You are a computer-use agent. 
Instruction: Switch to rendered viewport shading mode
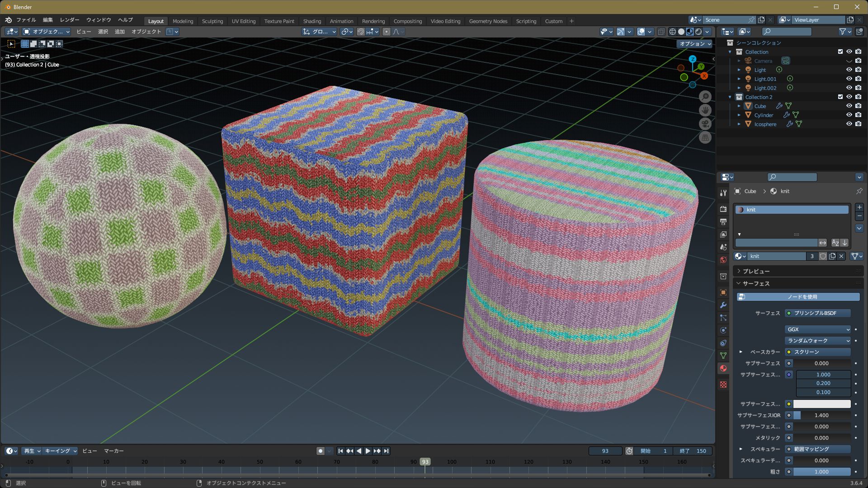(x=698, y=32)
